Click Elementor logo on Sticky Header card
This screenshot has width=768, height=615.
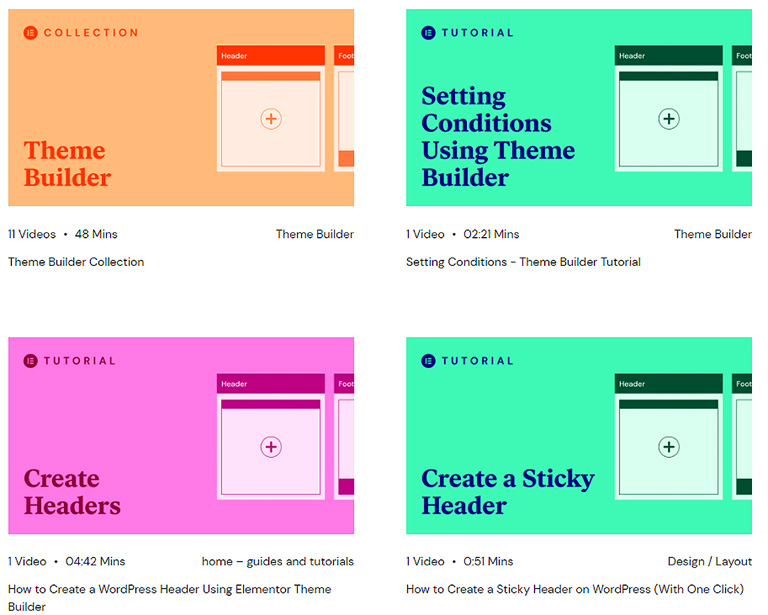tap(428, 361)
